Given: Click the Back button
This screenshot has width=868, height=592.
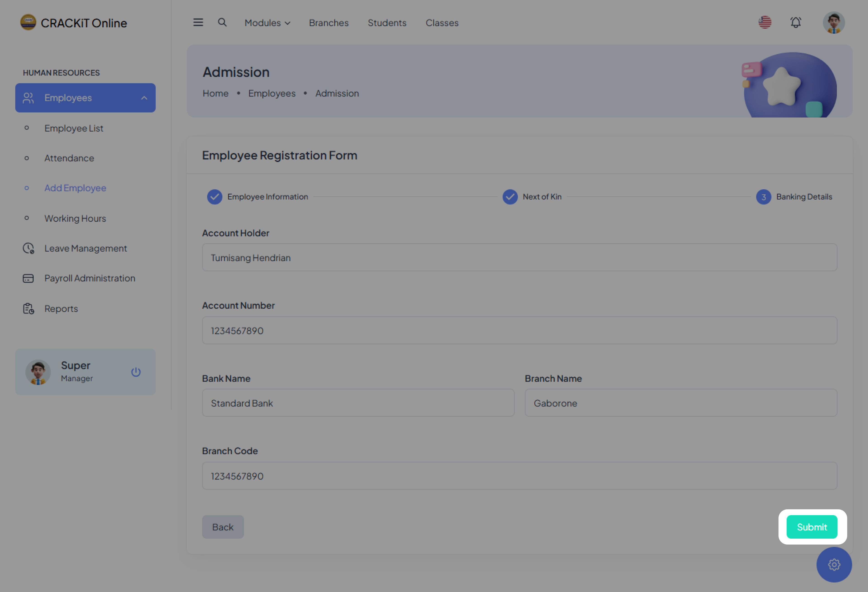Looking at the screenshot, I should (223, 527).
